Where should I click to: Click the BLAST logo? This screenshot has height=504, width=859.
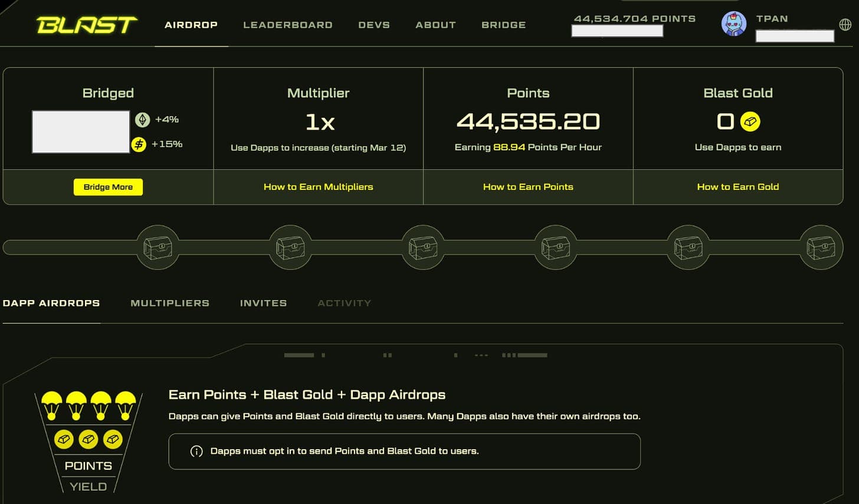87,25
